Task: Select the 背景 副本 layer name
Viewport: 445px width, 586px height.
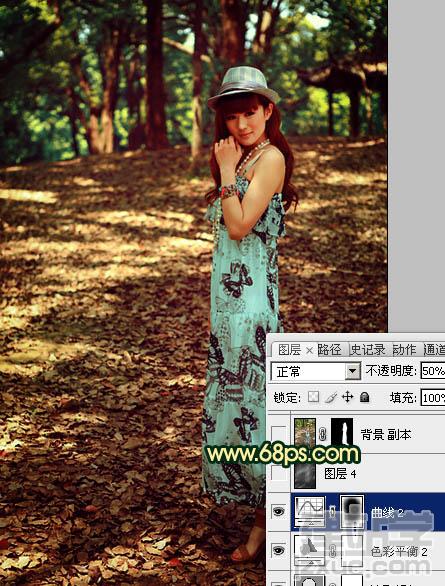Action: tap(386, 434)
